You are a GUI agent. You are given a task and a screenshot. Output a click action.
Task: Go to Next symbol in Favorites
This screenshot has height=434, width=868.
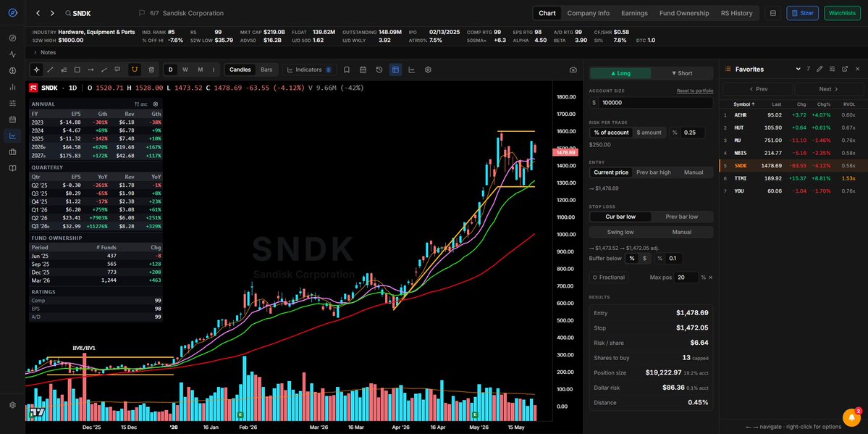click(x=829, y=88)
